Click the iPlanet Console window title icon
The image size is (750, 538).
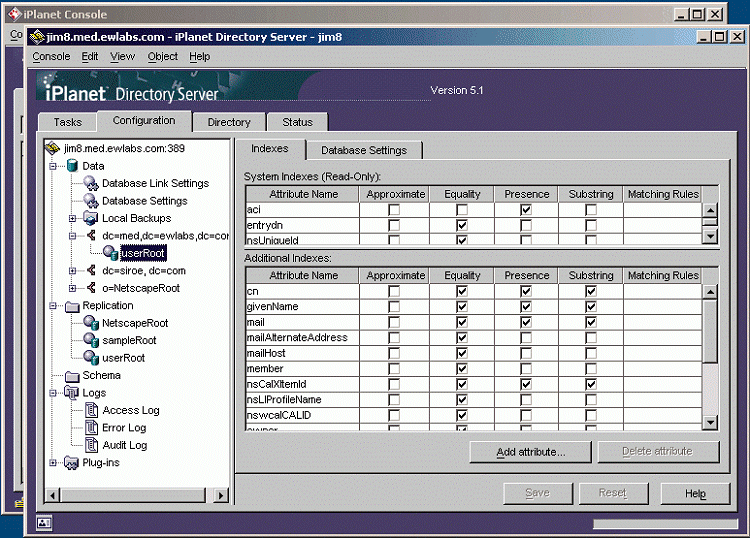[14, 14]
